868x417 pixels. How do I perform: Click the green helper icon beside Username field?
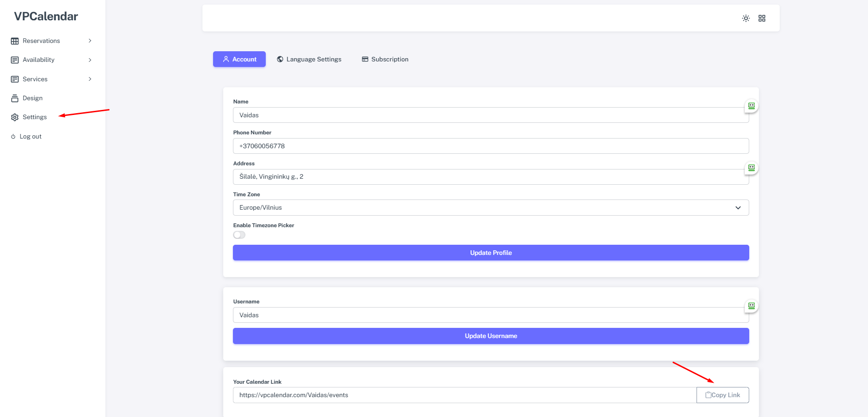751,306
